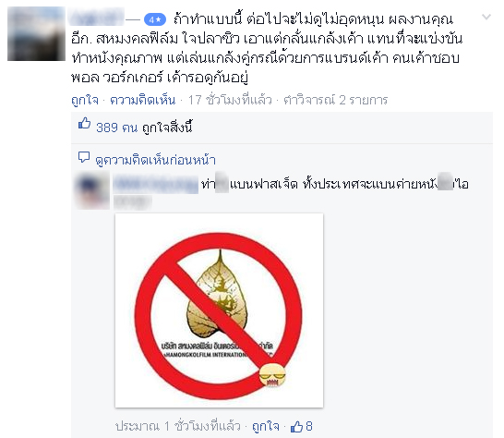
Task: Click the thumbs-up icon beside 389 คน
Action: (84, 124)
